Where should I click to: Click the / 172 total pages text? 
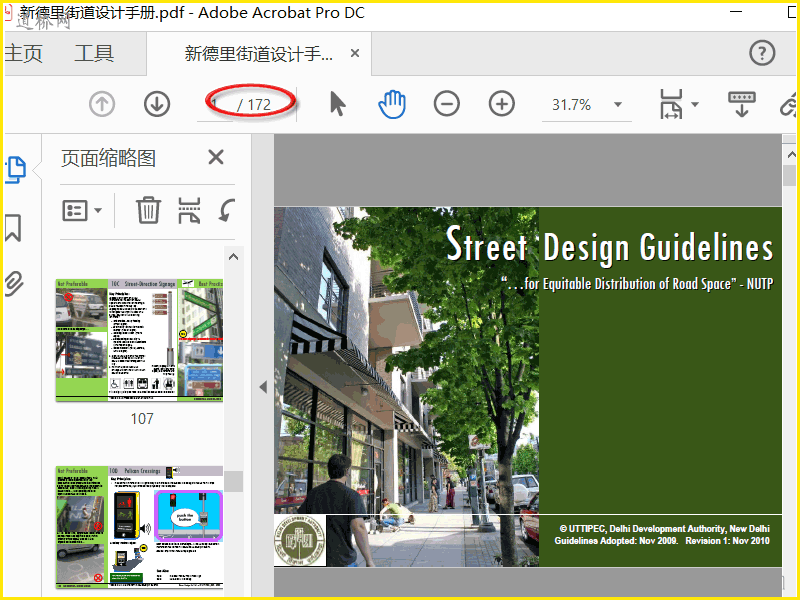click(x=254, y=105)
